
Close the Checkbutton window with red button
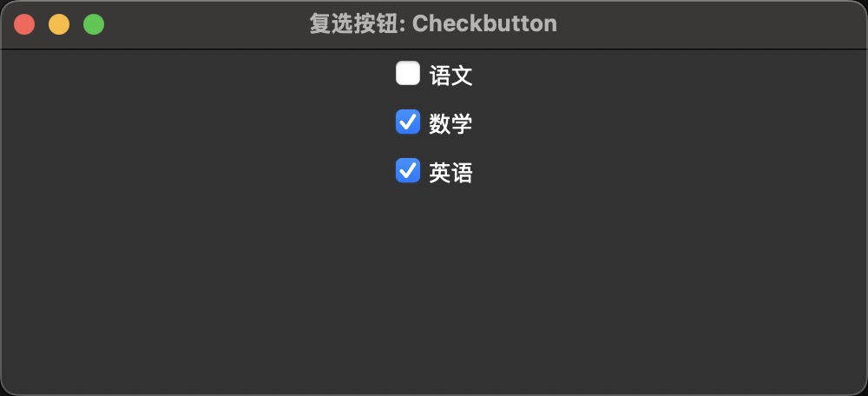click(24, 24)
